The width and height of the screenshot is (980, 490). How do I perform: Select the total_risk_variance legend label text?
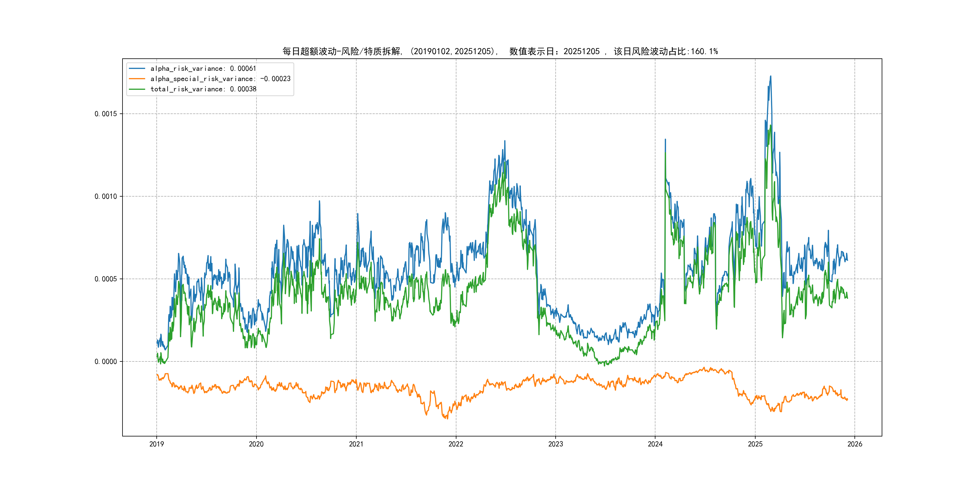click(203, 89)
